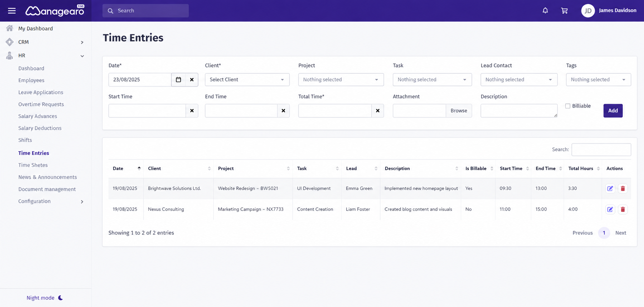Open the Project dropdown
The width and height of the screenshot is (644, 307).
coord(341,80)
